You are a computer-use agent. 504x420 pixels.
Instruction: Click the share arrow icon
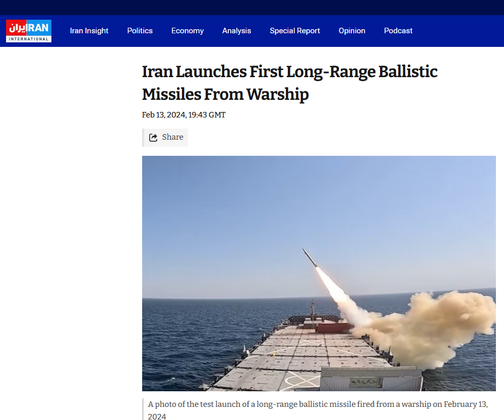pyautogui.click(x=153, y=138)
